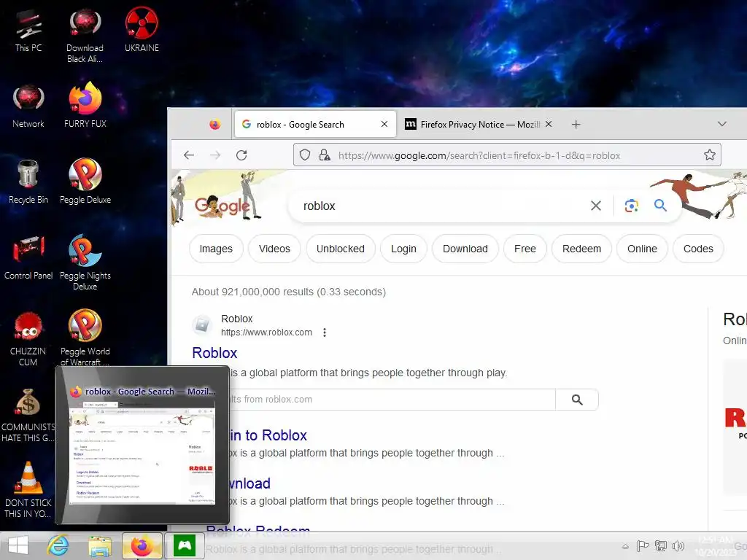
Task: Go back in Firefox
Action: (x=189, y=155)
